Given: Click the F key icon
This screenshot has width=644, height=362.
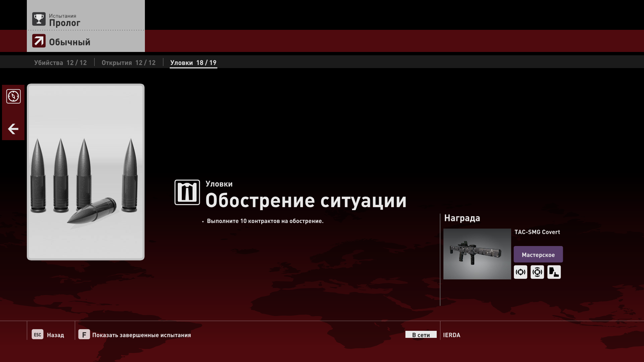Looking at the screenshot, I should [x=84, y=335].
